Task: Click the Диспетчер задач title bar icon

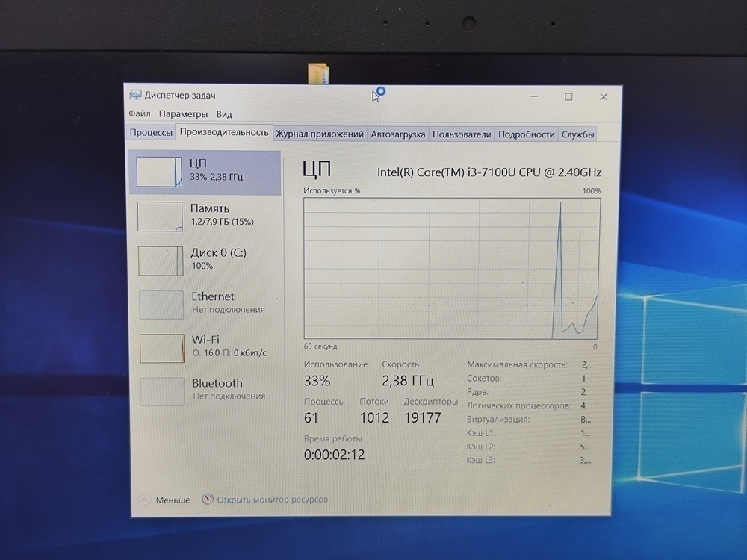Action: pyautogui.click(x=135, y=96)
